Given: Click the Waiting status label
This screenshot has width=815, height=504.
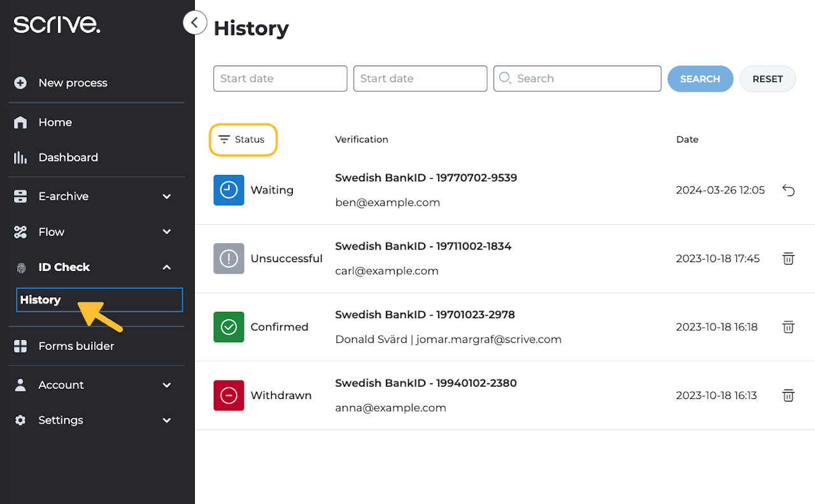Looking at the screenshot, I should 272,190.
